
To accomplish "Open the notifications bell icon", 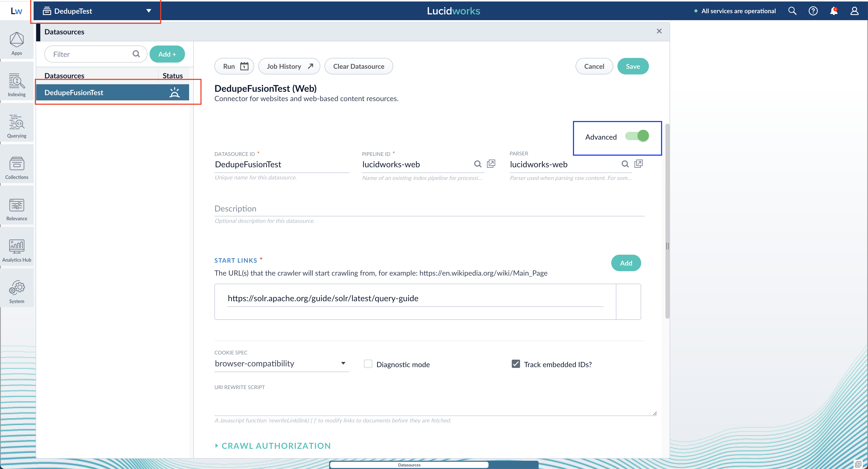I will pos(834,11).
